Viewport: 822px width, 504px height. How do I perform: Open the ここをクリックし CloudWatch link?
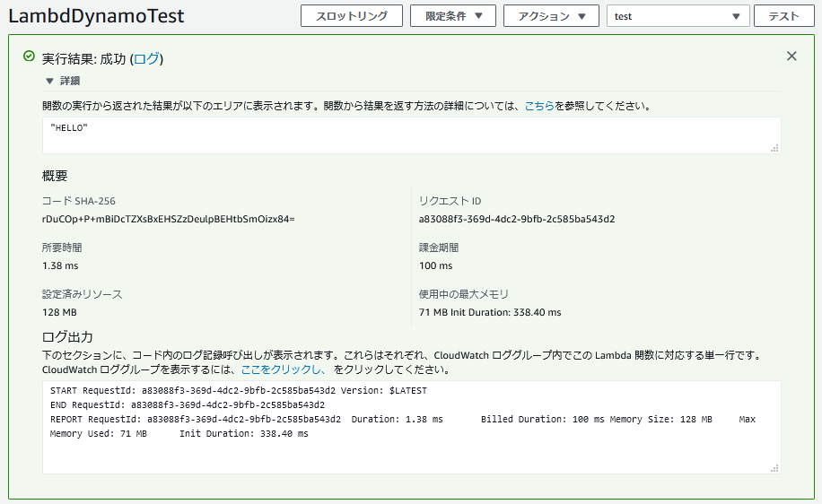click(283, 369)
